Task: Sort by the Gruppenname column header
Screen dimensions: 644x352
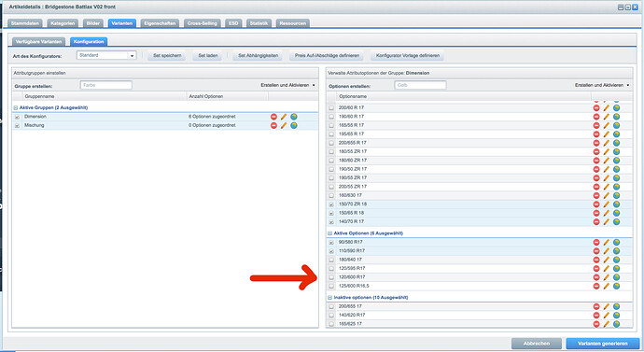Action: [105, 96]
